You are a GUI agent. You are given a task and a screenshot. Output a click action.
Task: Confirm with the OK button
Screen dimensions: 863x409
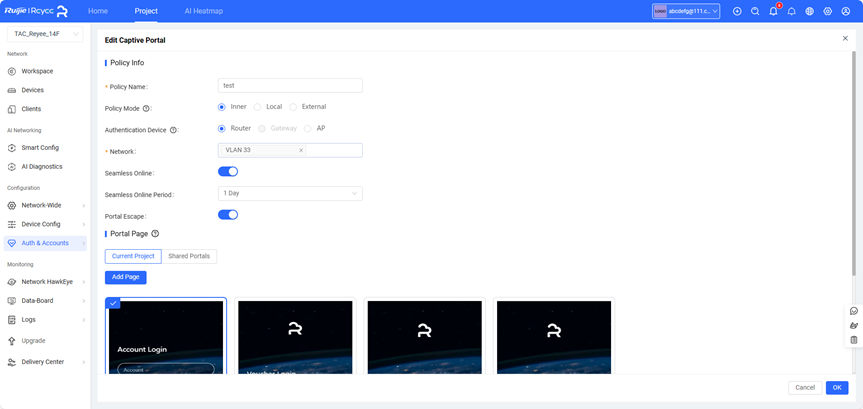click(x=837, y=388)
